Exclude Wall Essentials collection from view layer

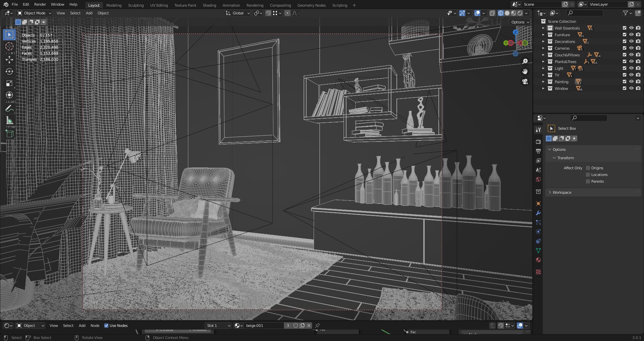[625, 28]
